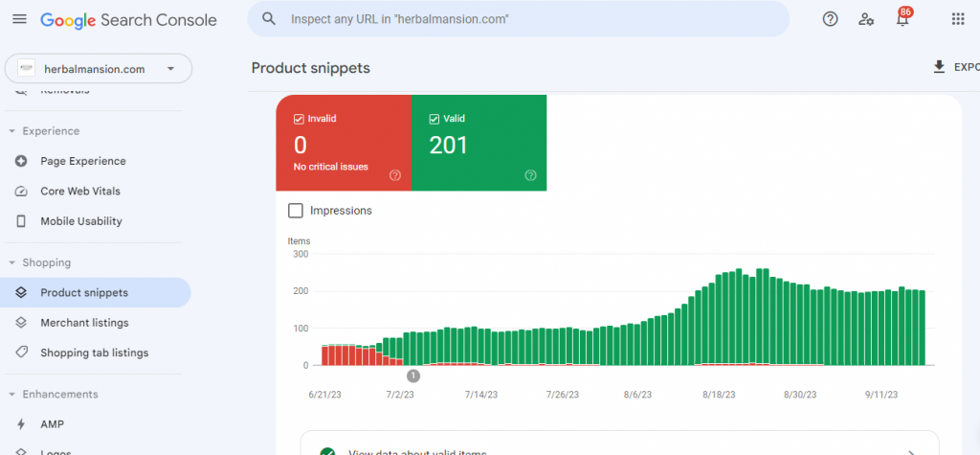The image size is (980, 455).
Task: Collapse the Shopping section
Action: point(11,262)
